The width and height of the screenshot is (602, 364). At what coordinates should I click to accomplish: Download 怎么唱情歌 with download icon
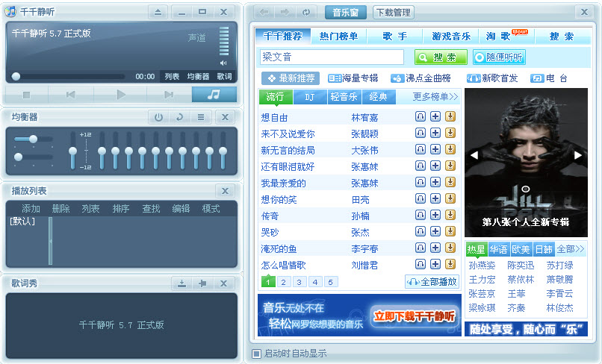pyautogui.click(x=450, y=264)
